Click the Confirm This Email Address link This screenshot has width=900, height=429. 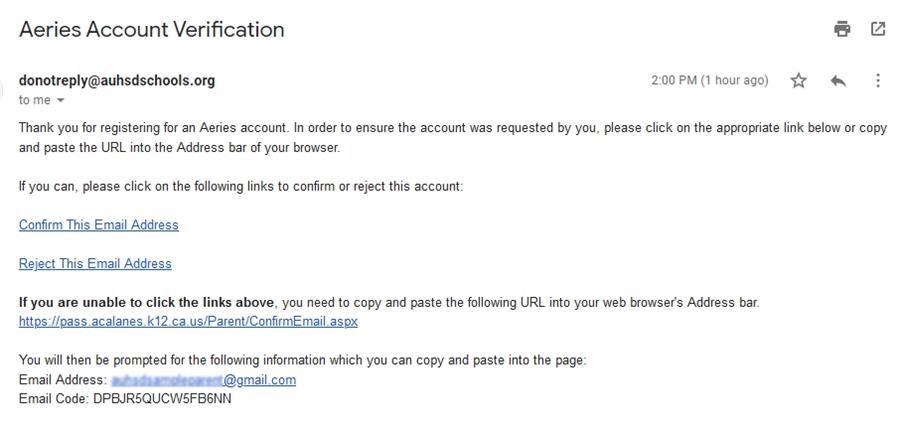tap(99, 225)
